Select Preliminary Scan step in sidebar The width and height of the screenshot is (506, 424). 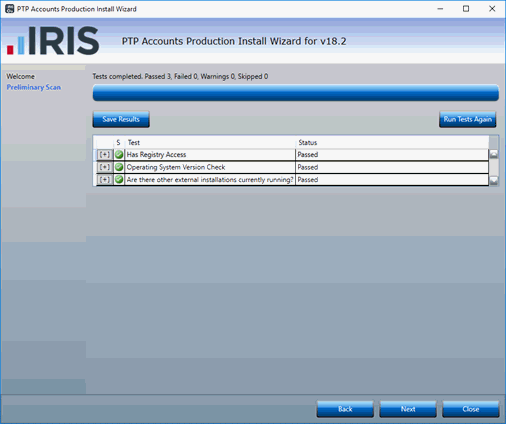34,87
